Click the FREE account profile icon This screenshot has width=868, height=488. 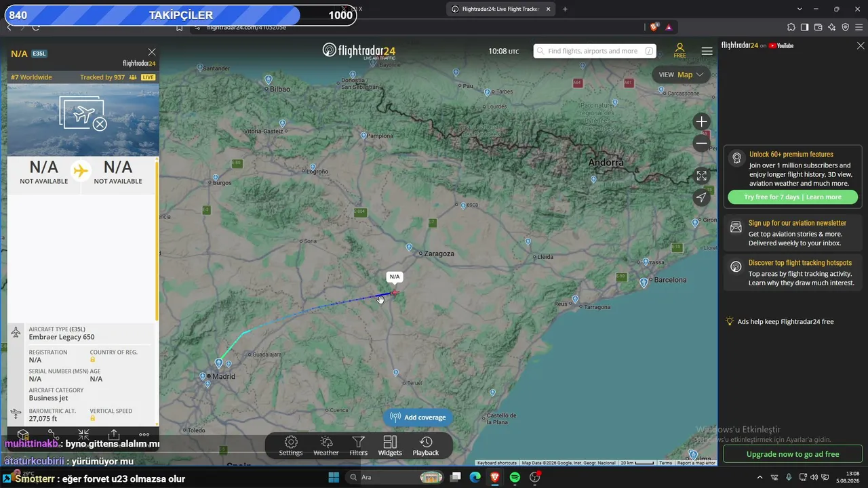[x=679, y=51]
